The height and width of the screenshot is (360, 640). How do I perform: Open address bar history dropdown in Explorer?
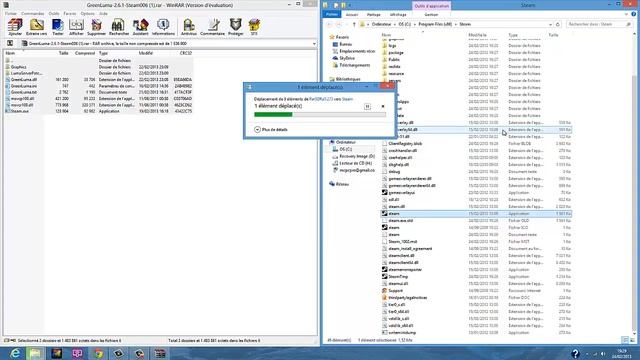tap(550, 24)
